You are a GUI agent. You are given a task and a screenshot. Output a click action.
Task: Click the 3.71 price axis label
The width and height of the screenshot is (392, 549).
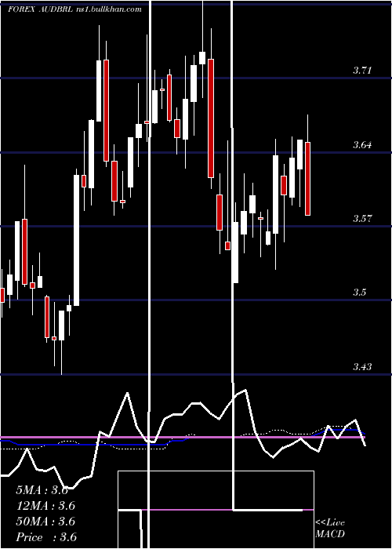coord(362,71)
